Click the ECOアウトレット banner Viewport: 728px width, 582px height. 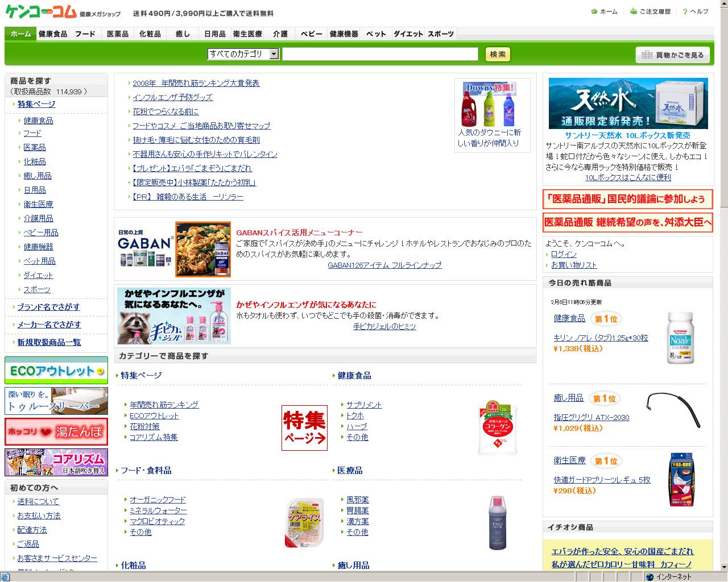56,371
